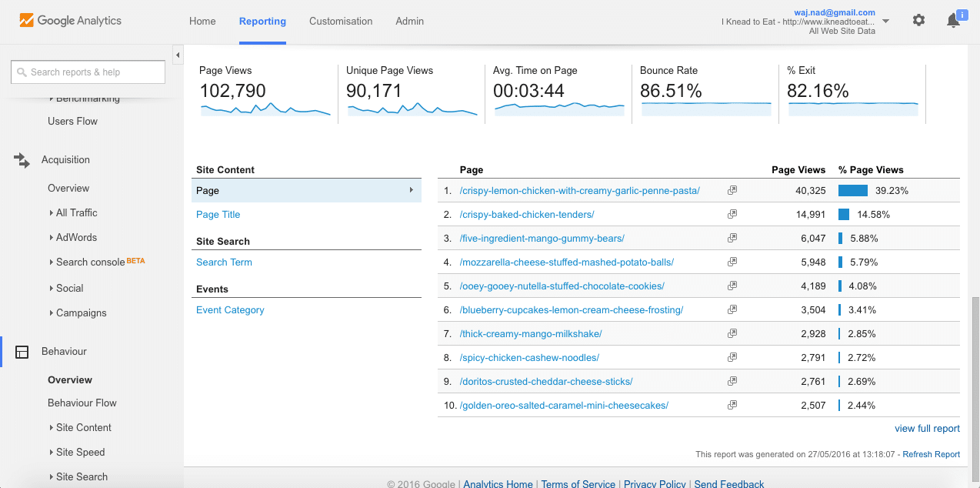Open the thick-creamy-mango-milkshake page link
Screen dimensions: 980x488
click(531, 333)
